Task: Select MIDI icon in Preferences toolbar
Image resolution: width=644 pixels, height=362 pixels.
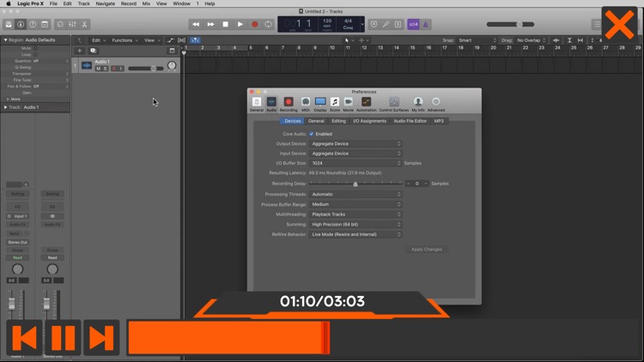Action: (306, 105)
